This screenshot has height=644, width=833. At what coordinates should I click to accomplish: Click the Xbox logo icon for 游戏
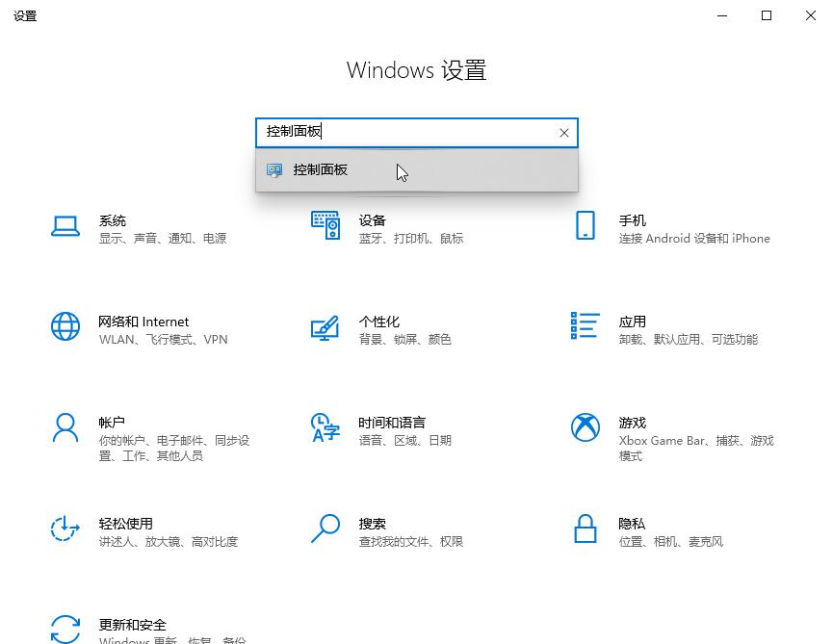[x=586, y=427]
